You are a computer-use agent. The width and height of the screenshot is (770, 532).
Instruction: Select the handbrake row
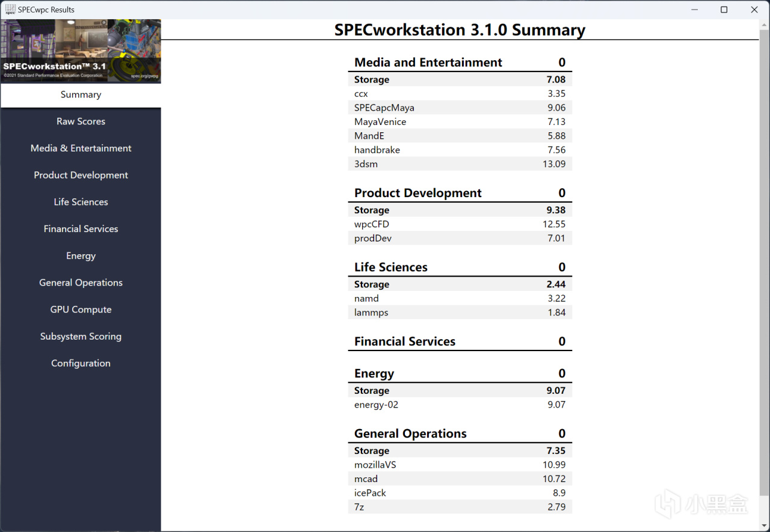click(x=460, y=150)
